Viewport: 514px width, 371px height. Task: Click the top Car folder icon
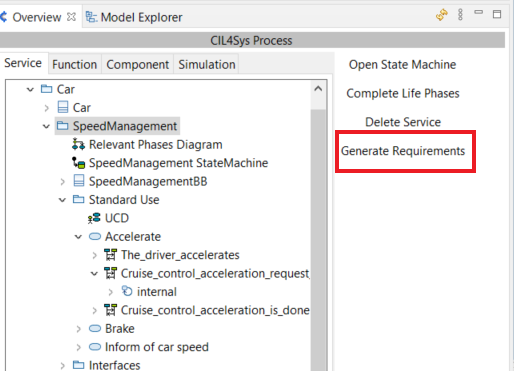coord(46,89)
